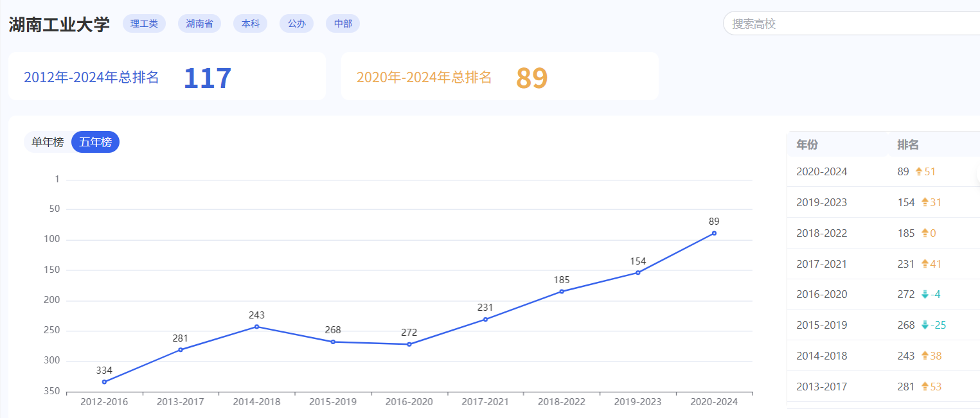This screenshot has height=418, width=980.
Task: Select the 中部 region tag
Action: tap(343, 24)
